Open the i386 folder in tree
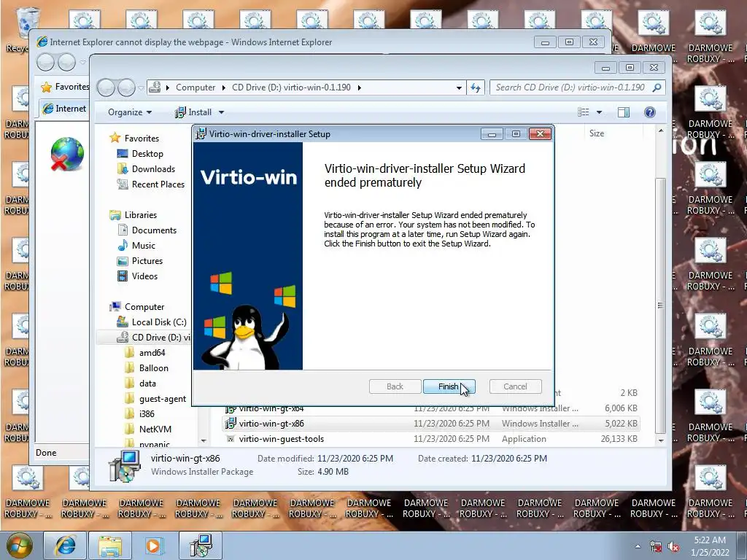 (x=147, y=414)
